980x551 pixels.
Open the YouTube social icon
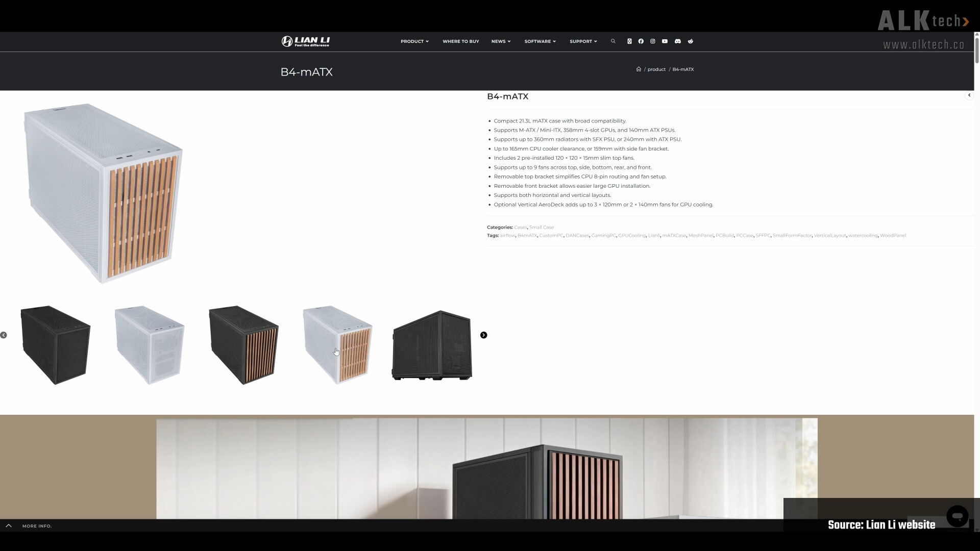pyautogui.click(x=665, y=41)
